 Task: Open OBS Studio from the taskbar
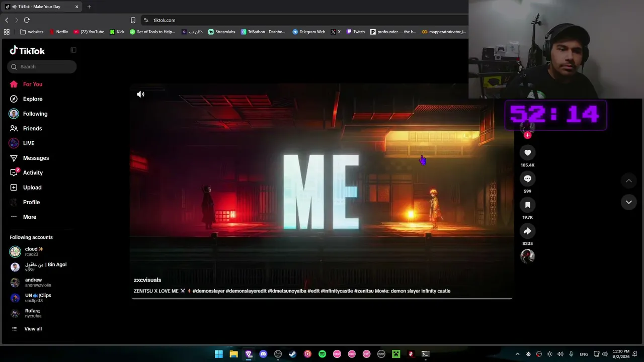coord(278,354)
